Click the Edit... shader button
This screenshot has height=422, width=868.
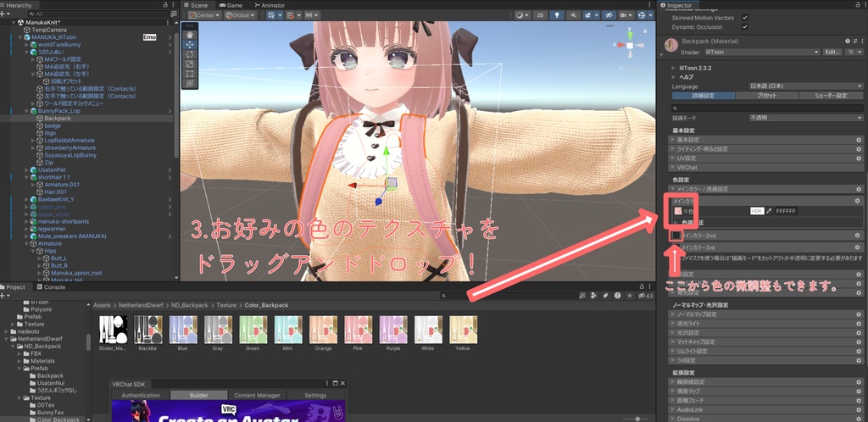tap(832, 52)
